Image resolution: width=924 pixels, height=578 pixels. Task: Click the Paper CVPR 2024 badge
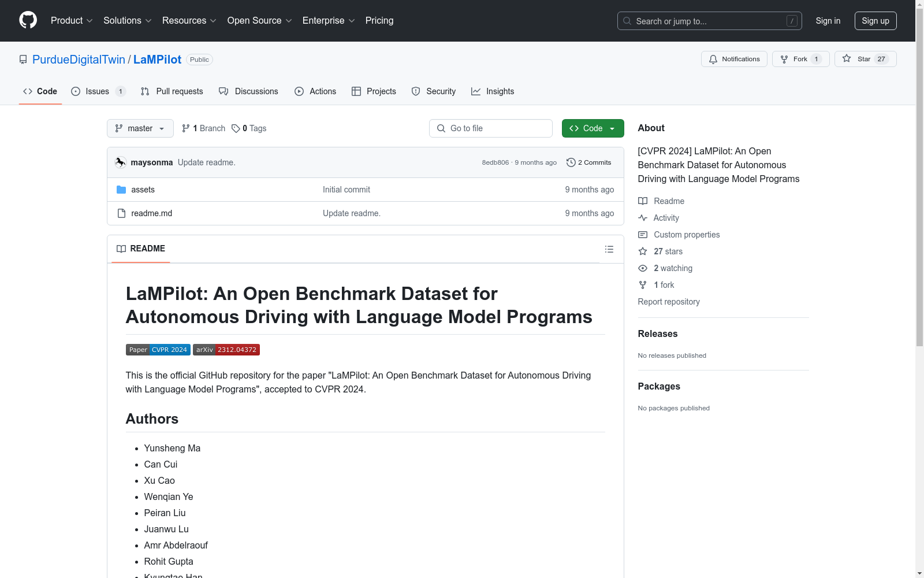pos(158,350)
